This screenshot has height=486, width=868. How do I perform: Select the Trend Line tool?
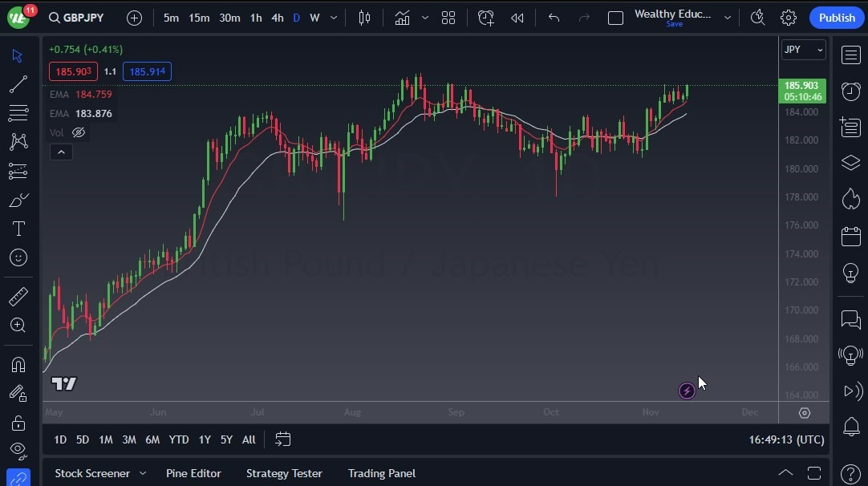point(18,84)
